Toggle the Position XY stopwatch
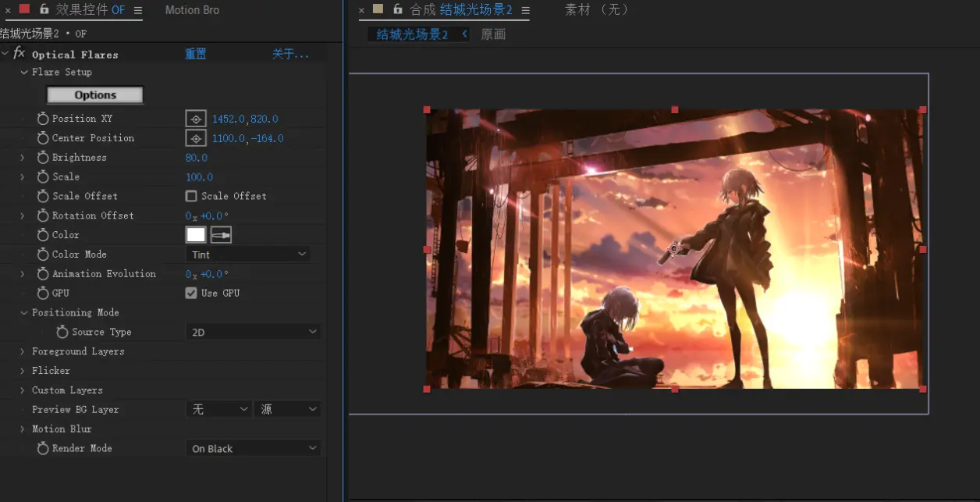The height and width of the screenshot is (502, 980). [x=43, y=119]
